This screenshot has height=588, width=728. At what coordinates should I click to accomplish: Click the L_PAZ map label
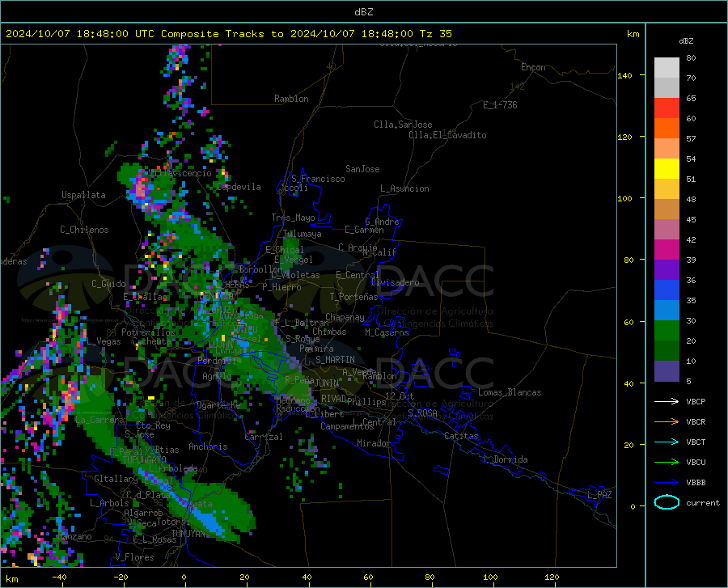point(599,495)
